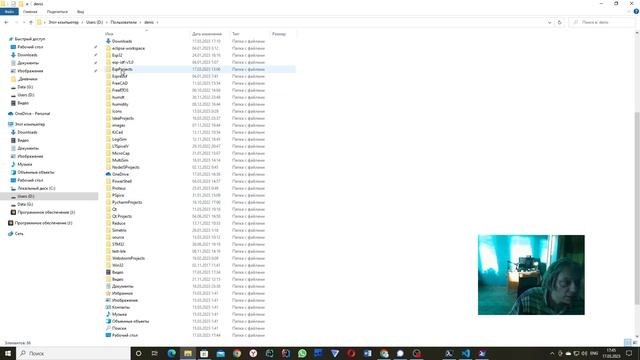Open the Поделиться ribbon tab

(x=57, y=12)
